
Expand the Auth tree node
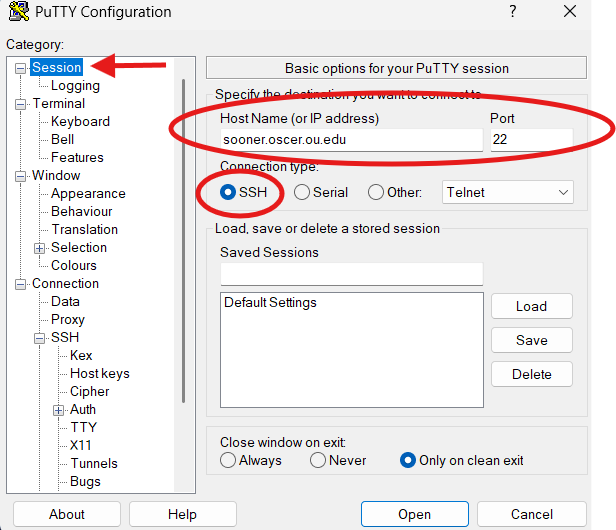click(x=59, y=410)
